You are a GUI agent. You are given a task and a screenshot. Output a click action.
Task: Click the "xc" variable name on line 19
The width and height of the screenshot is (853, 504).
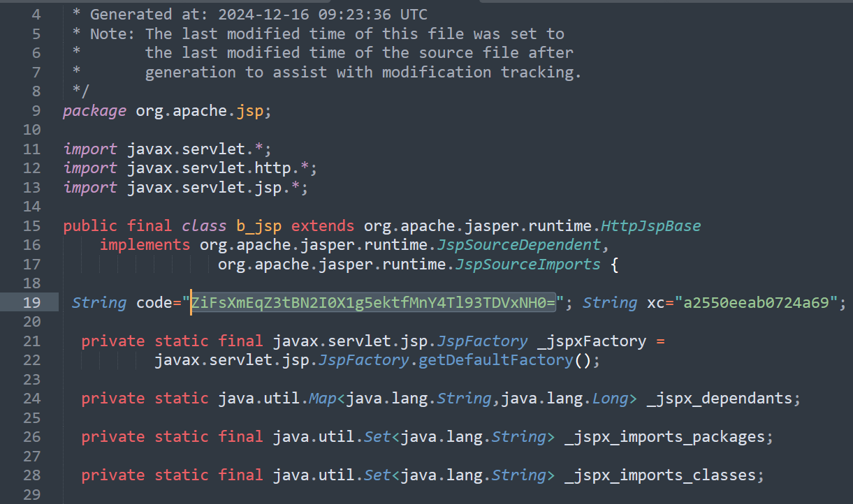(656, 302)
